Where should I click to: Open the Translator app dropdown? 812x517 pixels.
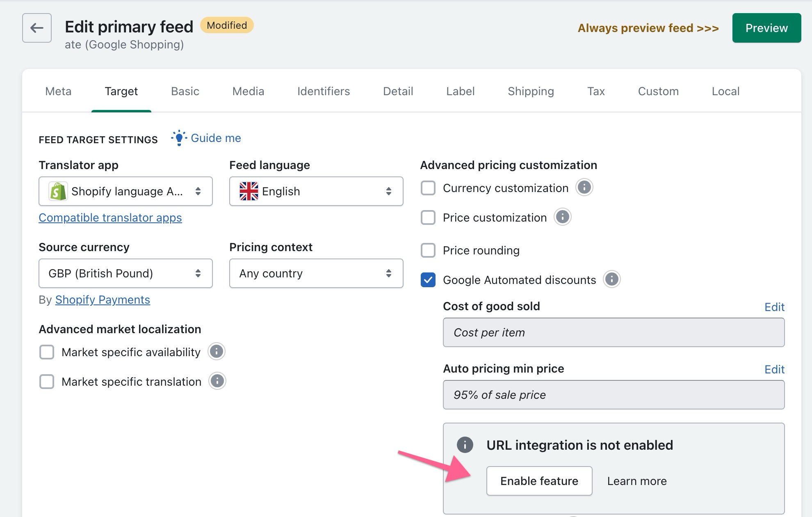pyautogui.click(x=125, y=191)
